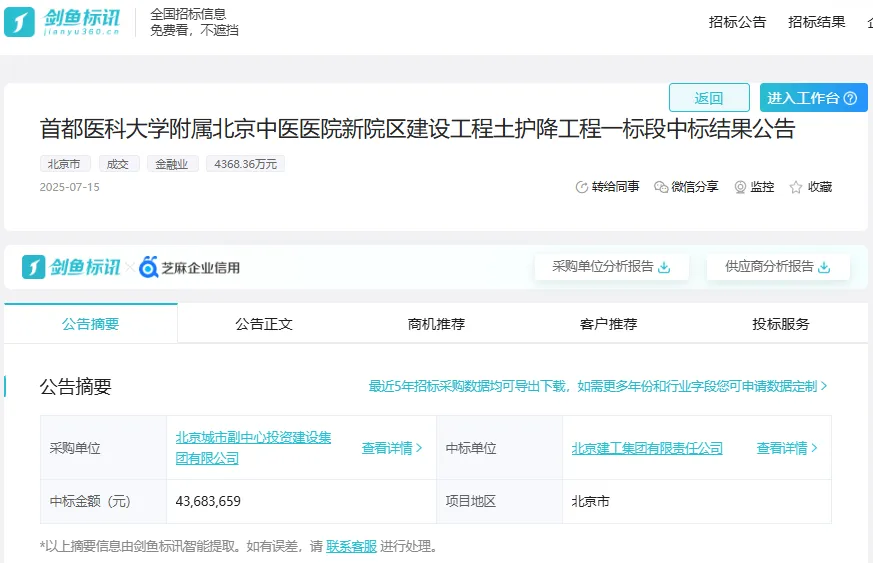Click download icon on 供应商分析报告

825,267
